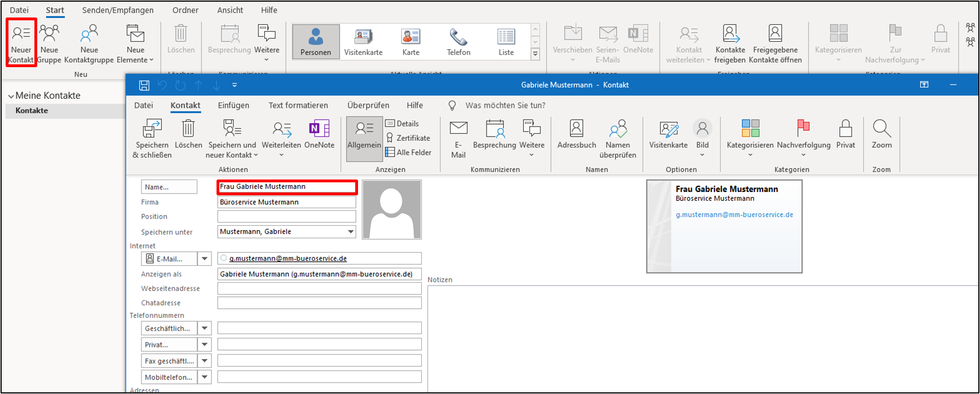Screen dimensions: 980x394
Task: Open quick access toolbar customize arrow
Action: [235, 85]
